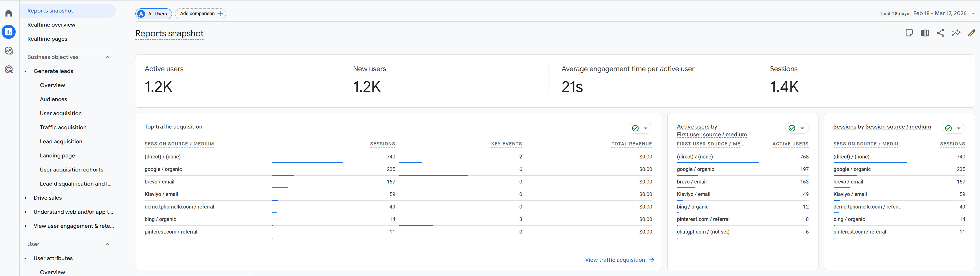This screenshot has height=276, width=980.
Task: Open Explore from the left navigation rail
Action: [x=8, y=50]
